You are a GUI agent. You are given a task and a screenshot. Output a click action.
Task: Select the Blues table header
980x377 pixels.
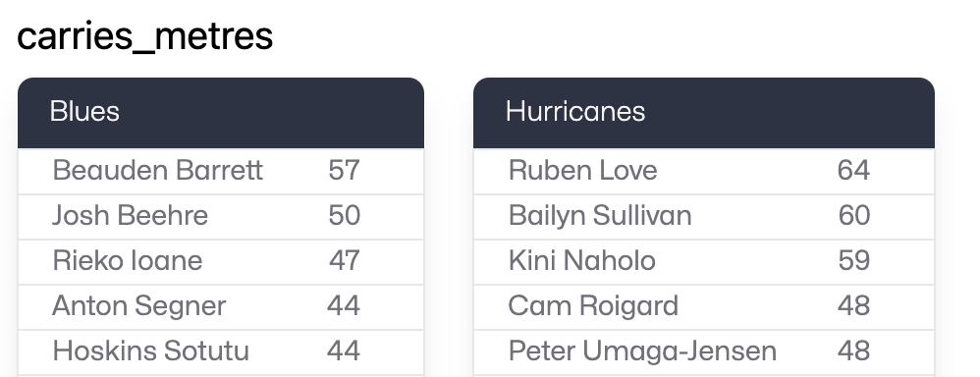[x=221, y=113]
